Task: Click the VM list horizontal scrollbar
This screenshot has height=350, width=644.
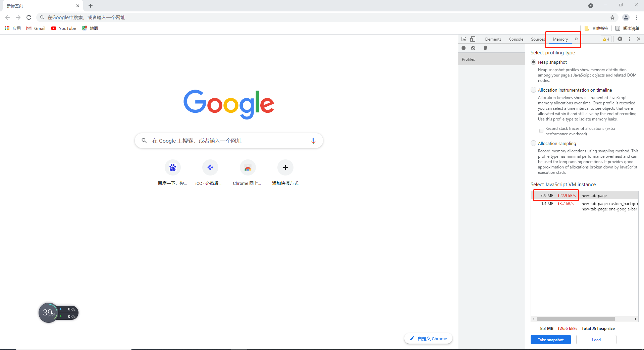Action: point(576,319)
